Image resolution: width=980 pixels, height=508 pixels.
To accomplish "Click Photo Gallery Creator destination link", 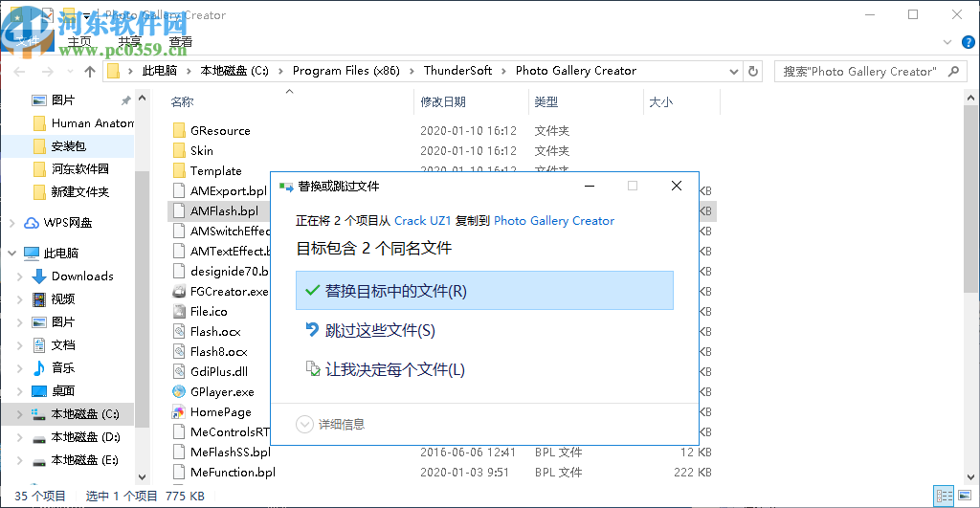I will click(x=554, y=221).
